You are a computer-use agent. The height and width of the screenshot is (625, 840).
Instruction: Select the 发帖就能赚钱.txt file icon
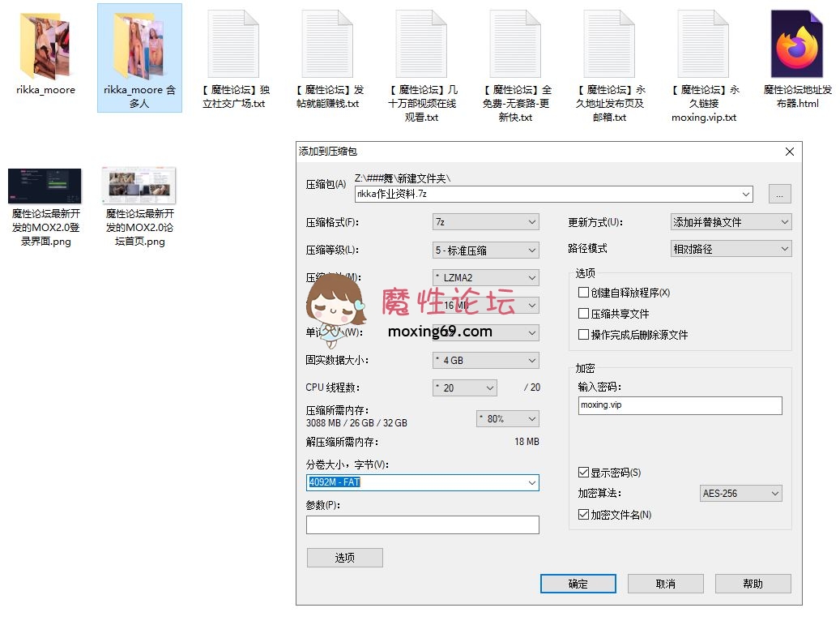point(327,44)
